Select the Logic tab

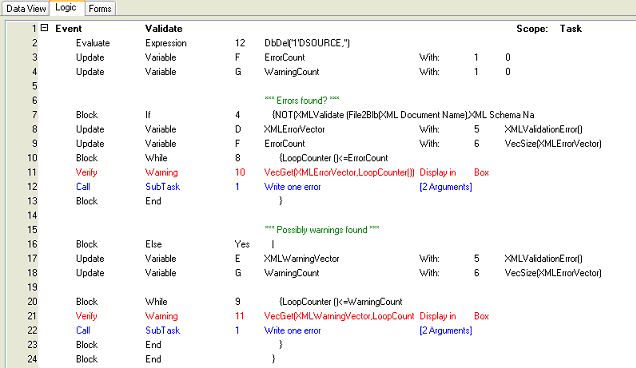point(66,8)
